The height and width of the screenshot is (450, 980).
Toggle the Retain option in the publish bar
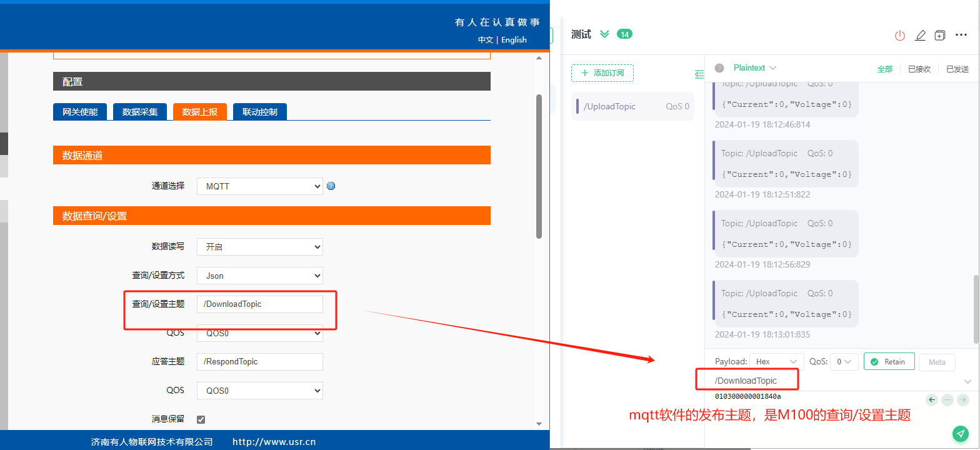889,361
